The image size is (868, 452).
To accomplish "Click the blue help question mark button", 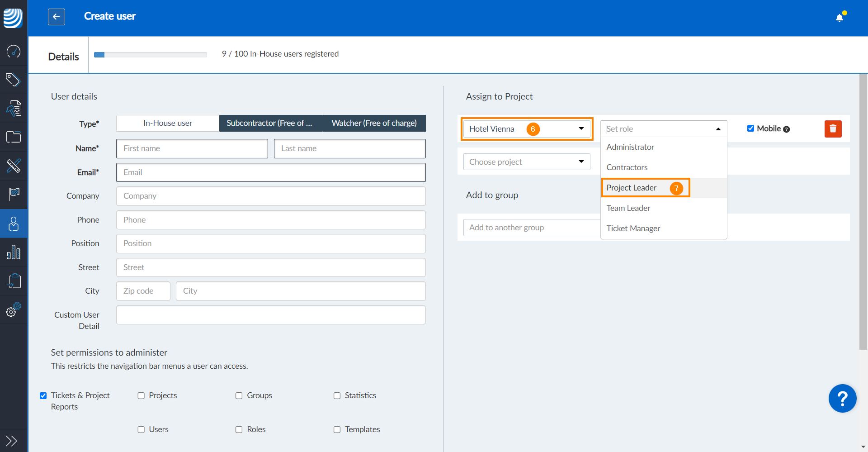I will coord(842,399).
